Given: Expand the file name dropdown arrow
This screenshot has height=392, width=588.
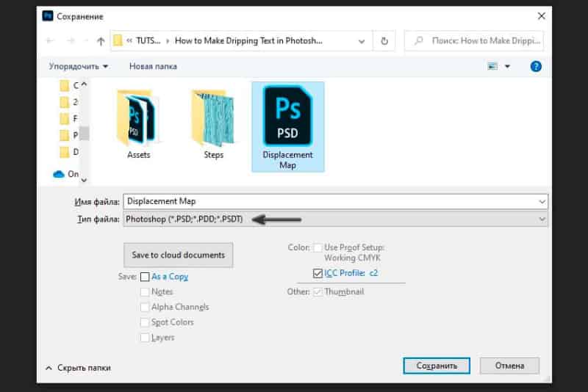Looking at the screenshot, I should click(x=542, y=202).
